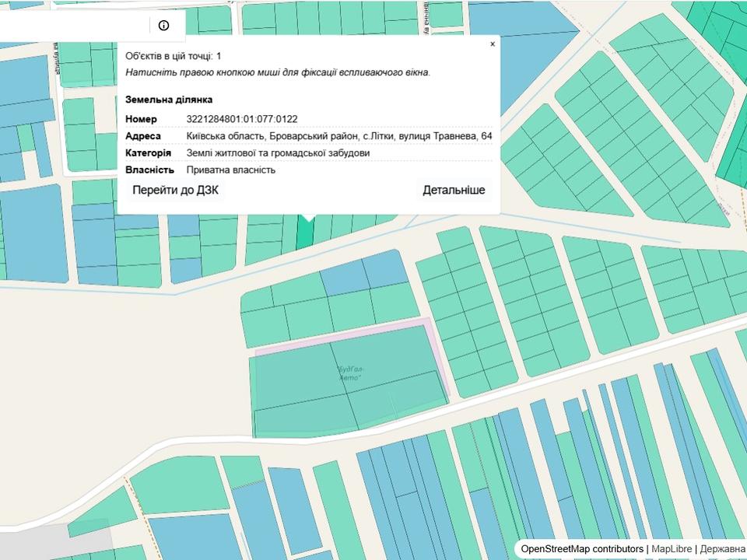The width and height of the screenshot is (747, 560).
Task: Click the Державна attribution link
Action: 722,549
